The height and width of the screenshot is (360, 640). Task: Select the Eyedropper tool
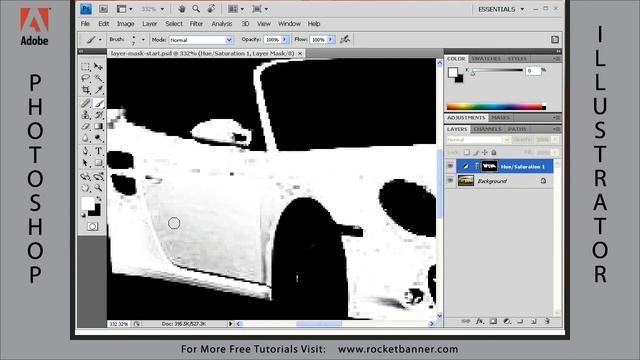98,90
